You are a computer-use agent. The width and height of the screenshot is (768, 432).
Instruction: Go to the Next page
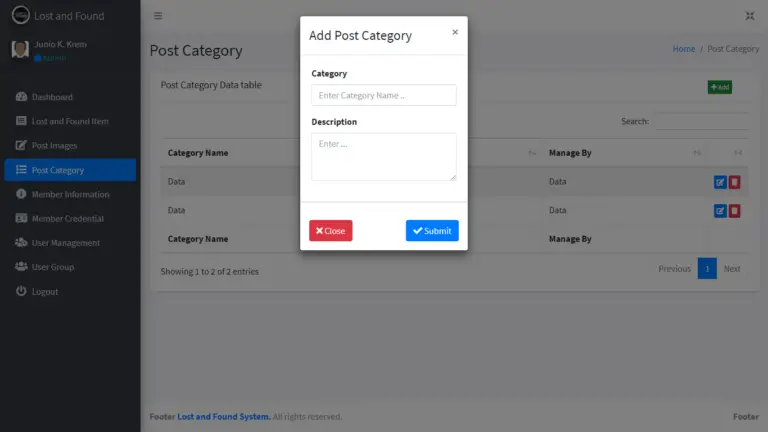point(732,268)
